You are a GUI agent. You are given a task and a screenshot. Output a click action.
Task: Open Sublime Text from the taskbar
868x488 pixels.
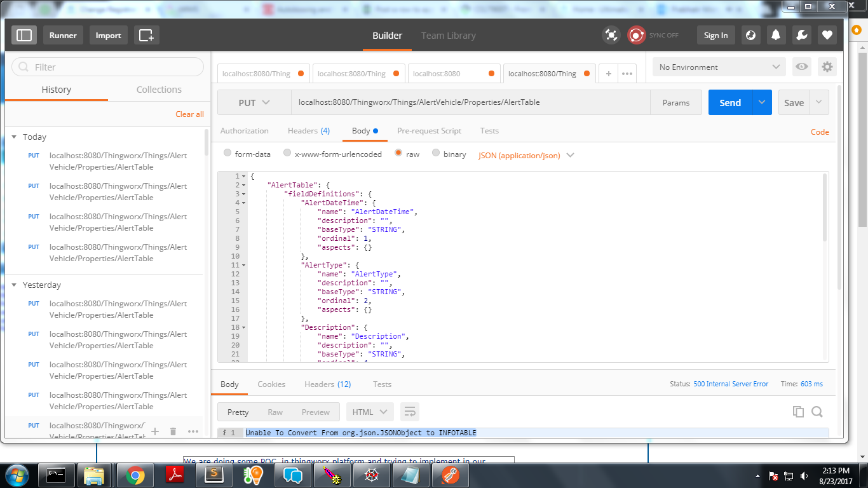(x=214, y=475)
